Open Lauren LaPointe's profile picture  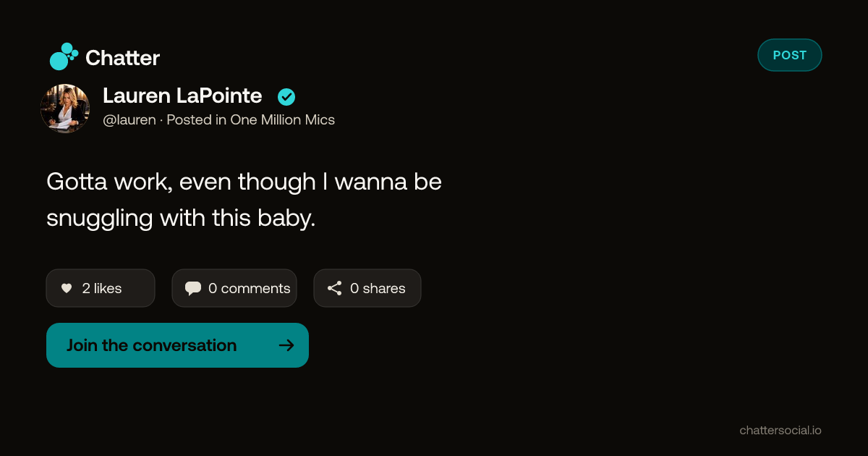click(x=65, y=109)
